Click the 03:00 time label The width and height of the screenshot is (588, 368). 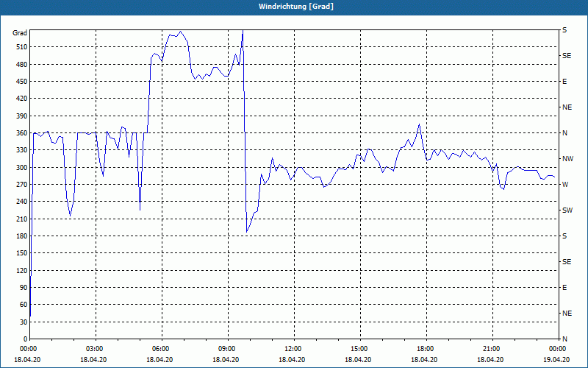[x=96, y=349]
